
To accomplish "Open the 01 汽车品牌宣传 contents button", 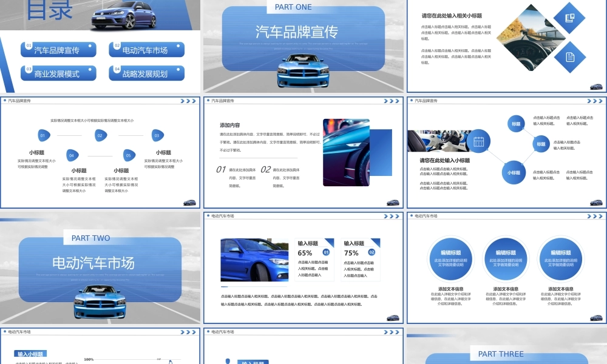I will coord(58,50).
